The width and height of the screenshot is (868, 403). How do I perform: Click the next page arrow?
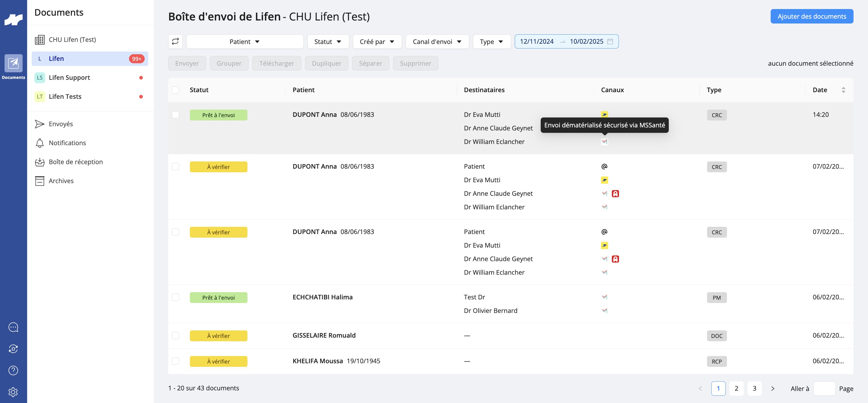click(x=773, y=389)
